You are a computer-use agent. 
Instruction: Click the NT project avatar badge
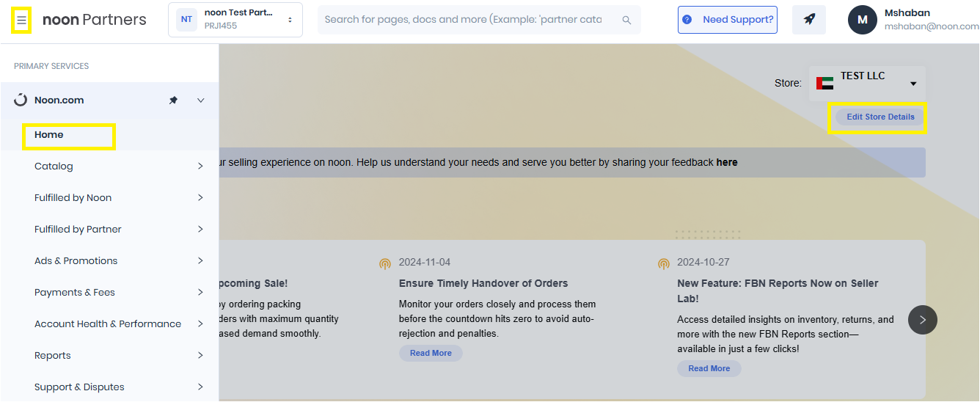point(186,20)
